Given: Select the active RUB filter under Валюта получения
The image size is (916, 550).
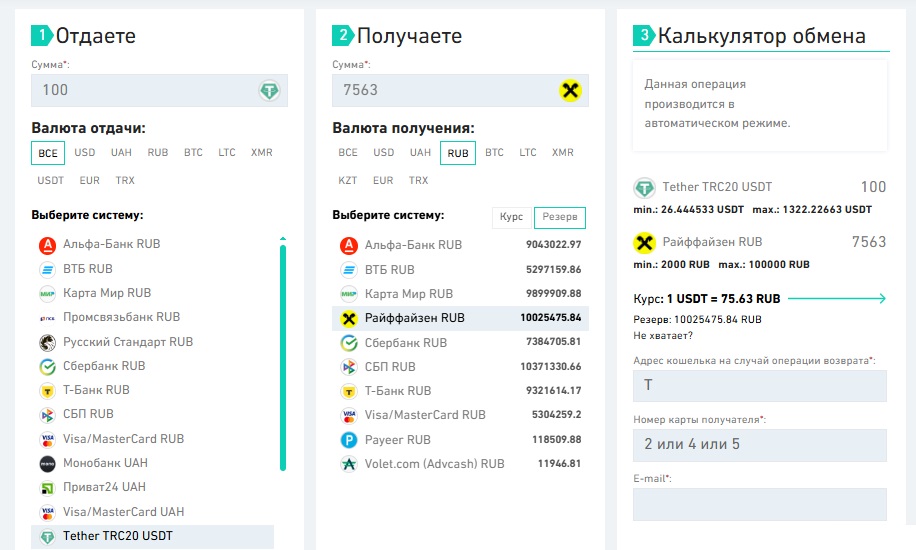Looking at the screenshot, I should click(x=458, y=153).
